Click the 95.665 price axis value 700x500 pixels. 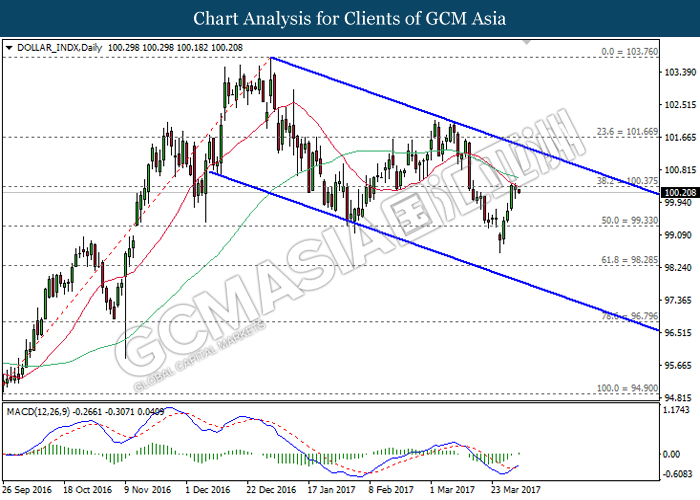click(x=680, y=366)
